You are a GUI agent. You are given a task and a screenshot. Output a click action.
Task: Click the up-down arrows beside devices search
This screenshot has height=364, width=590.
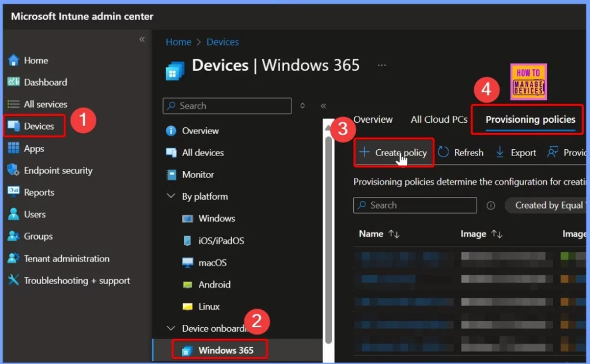tap(302, 105)
